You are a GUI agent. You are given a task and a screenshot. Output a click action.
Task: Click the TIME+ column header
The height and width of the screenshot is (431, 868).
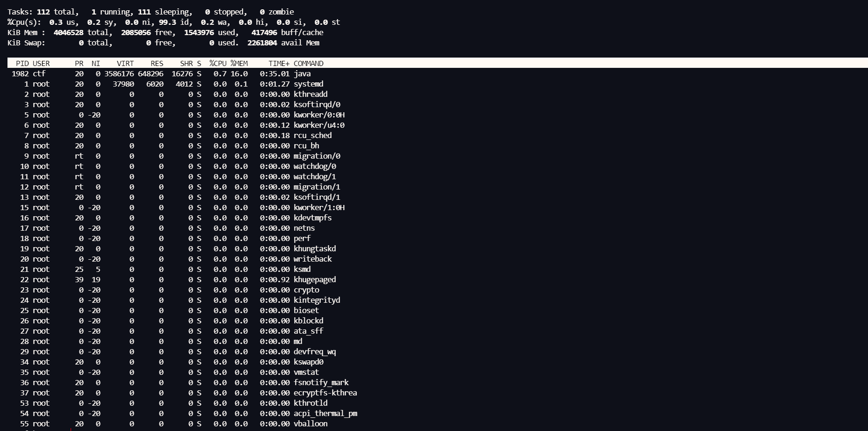click(279, 63)
